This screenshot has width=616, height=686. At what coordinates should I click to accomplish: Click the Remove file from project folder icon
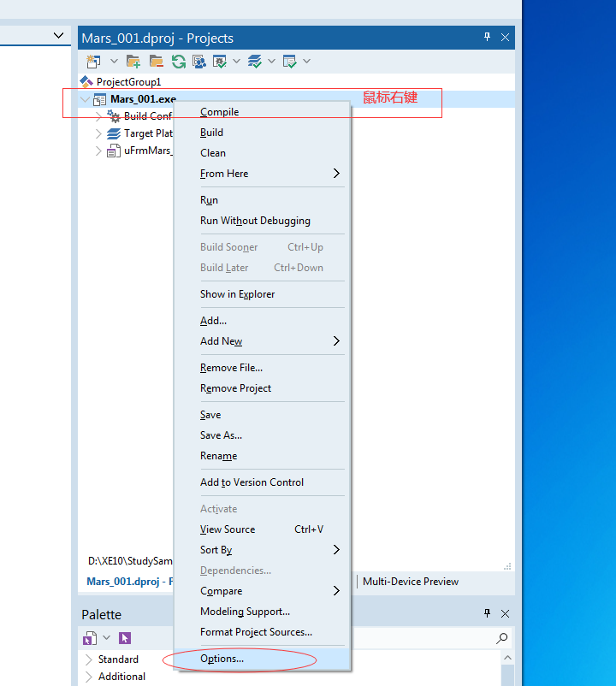pyautogui.click(x=157, y=62)
